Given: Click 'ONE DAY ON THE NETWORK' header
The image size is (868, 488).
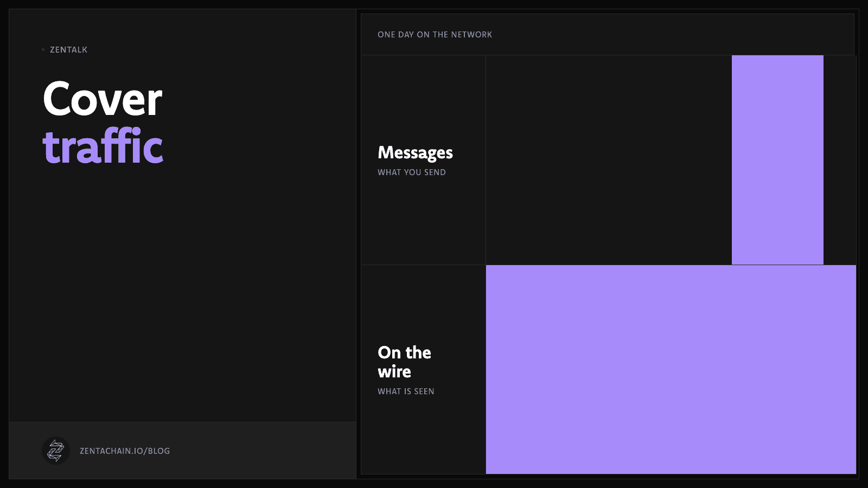Looking at the screenshot, I should click(435, 35).
